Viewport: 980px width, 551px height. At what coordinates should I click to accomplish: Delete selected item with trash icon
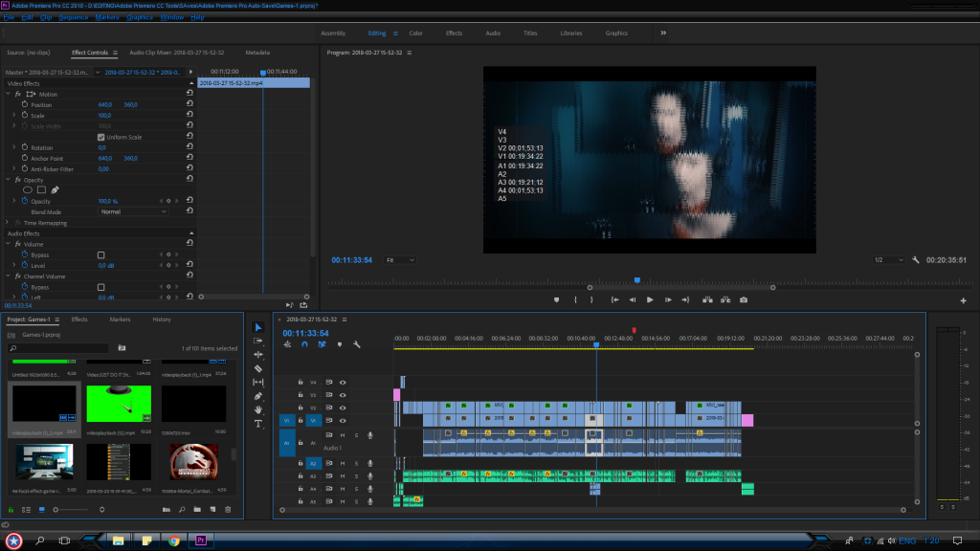pos(228,510)
